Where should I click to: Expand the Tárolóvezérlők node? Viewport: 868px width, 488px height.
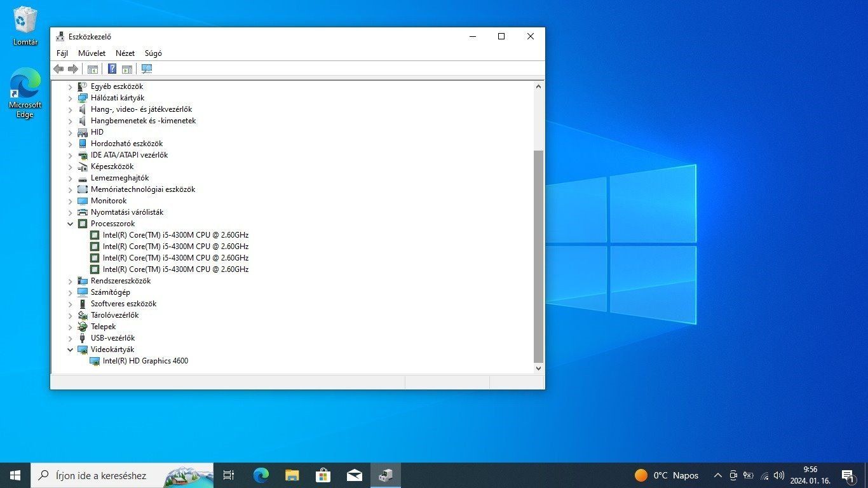[x=71, y=315]
